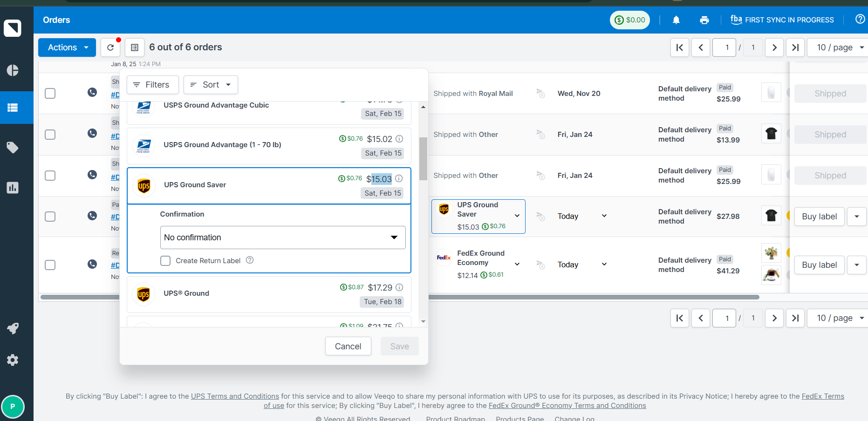Viewport: 868px width, 421px height.
Task: Open the UPS Terms and Conditions link
Action: click(235, 396)
